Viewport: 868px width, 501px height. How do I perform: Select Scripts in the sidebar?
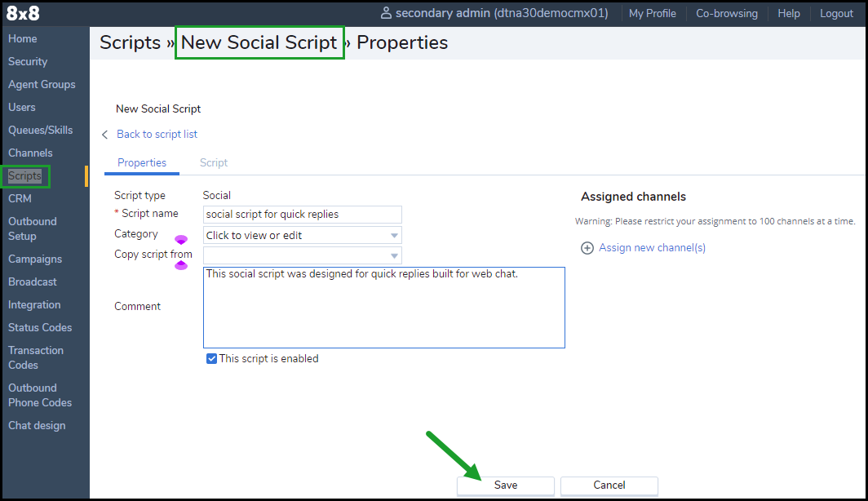click(25, 176)
